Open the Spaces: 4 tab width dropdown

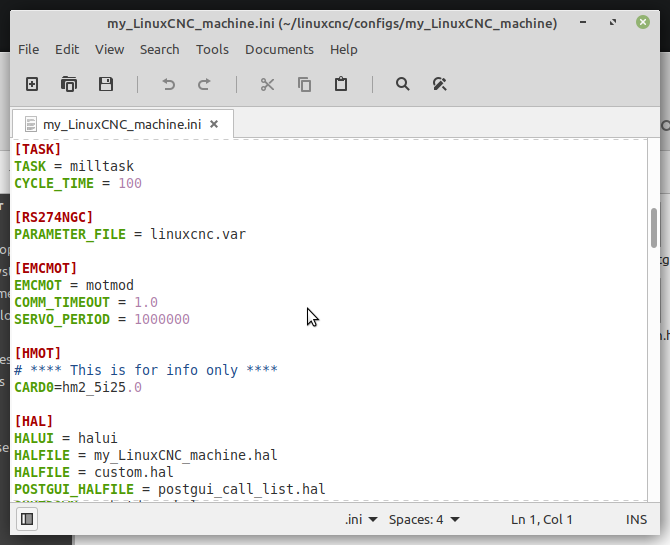pos(424,519)
